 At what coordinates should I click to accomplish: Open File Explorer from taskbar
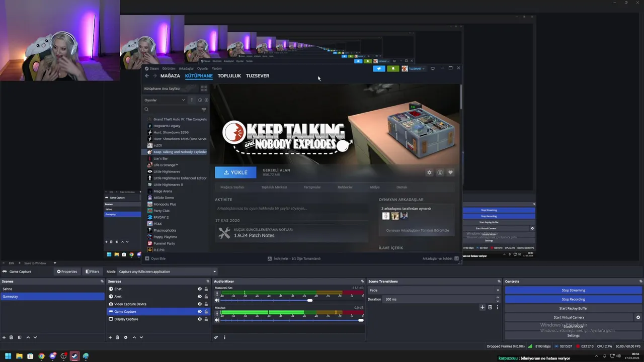coord(19,356)
